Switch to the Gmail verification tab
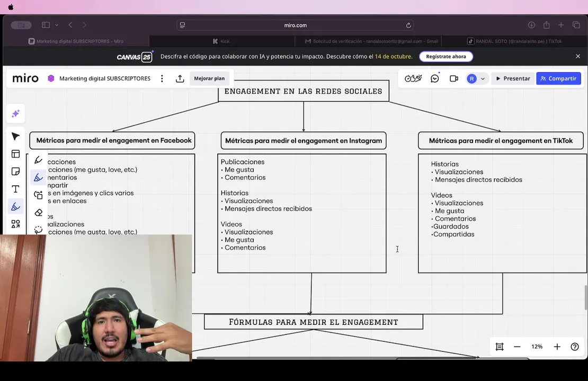The width and height of the screenshot is (588, 381). click(368, 41)
